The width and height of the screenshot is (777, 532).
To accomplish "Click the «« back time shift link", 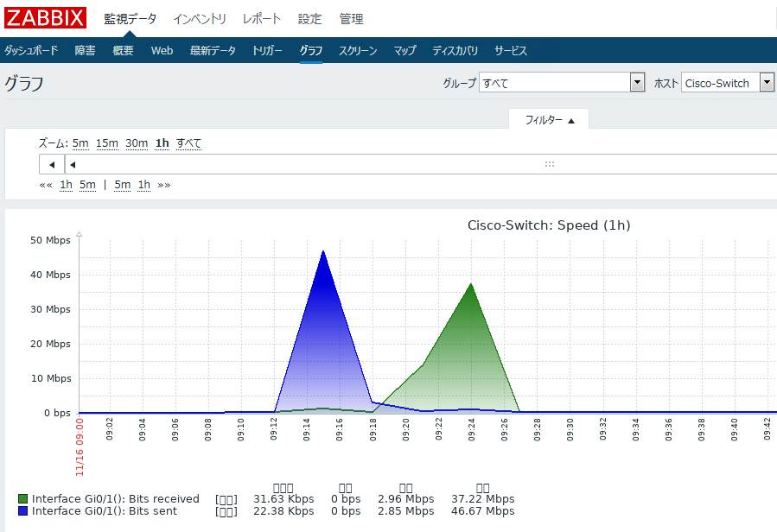I will click(47, 185).
